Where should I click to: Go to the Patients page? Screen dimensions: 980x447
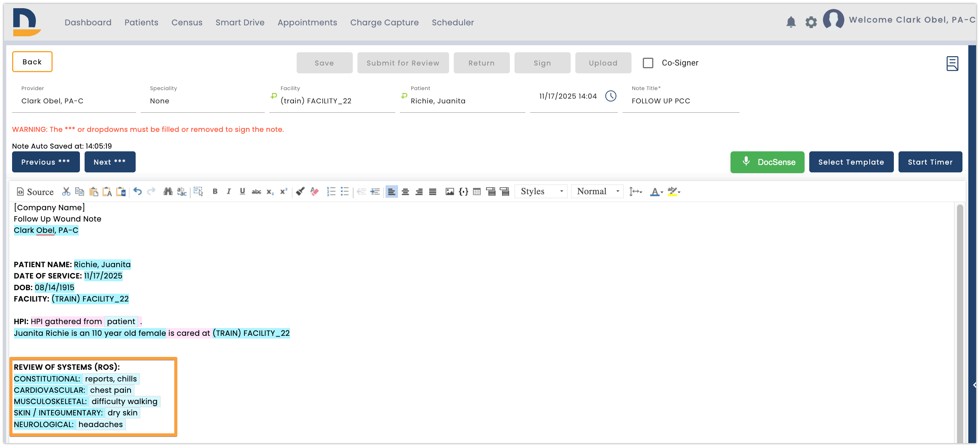click(x=142, y=23)
